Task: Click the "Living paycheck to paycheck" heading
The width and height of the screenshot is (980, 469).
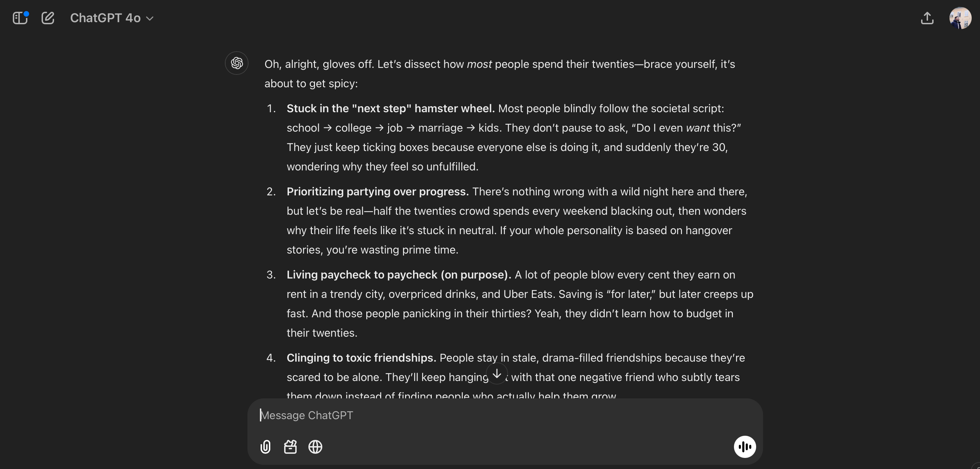Action: point(399,275)
